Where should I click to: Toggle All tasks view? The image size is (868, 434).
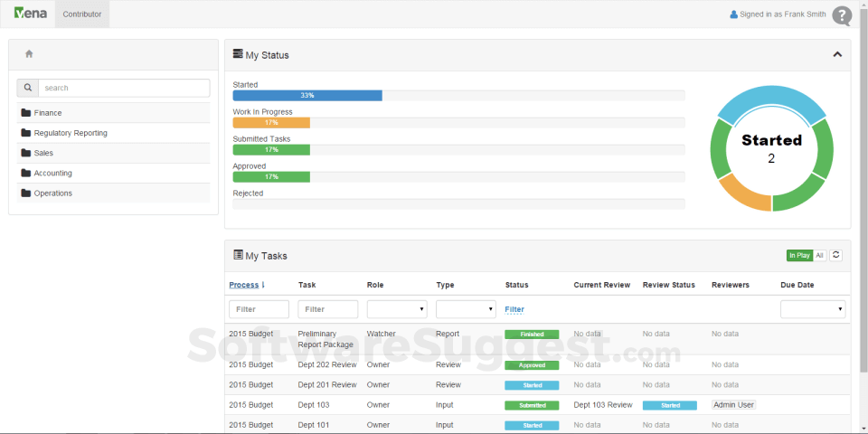click(x=819, y=255)
